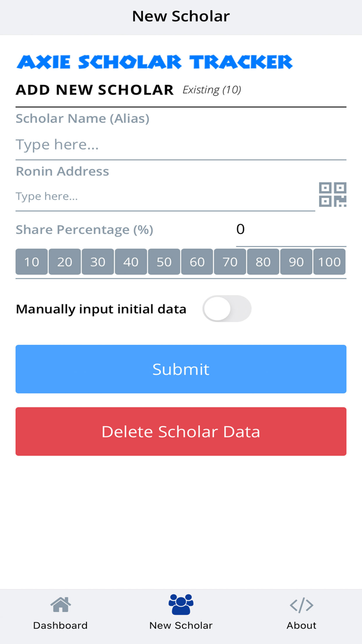Tap the New Scholar people icon
The width and height of the screenshot is (362, 644).
point(181,604)
